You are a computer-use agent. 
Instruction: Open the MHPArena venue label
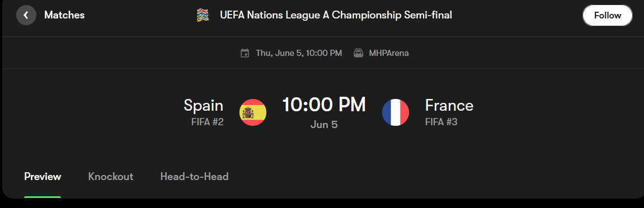click(x=388, y=53)
